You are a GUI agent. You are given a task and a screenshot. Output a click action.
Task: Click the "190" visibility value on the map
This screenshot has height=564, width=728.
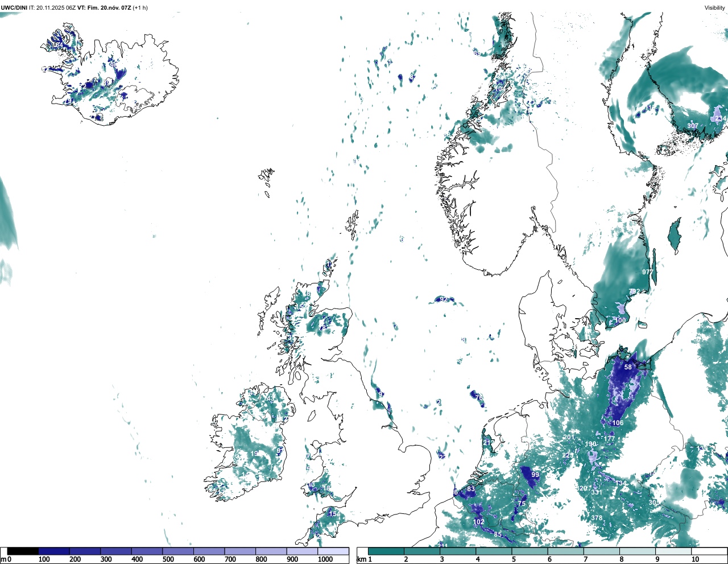(x=591, y=444)
